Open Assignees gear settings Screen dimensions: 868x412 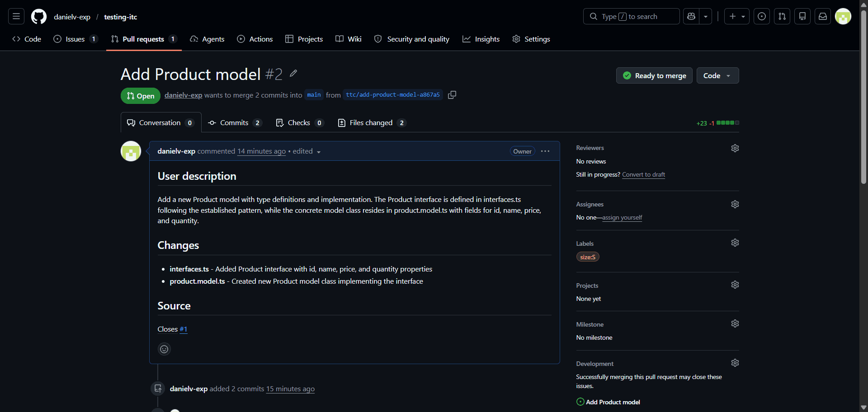point(735,204)
